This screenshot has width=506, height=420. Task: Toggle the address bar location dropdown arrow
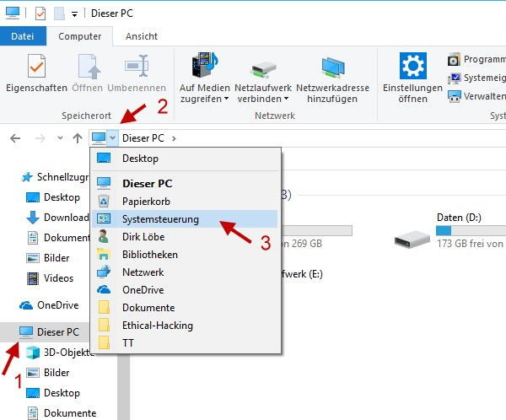pos(112,137)
